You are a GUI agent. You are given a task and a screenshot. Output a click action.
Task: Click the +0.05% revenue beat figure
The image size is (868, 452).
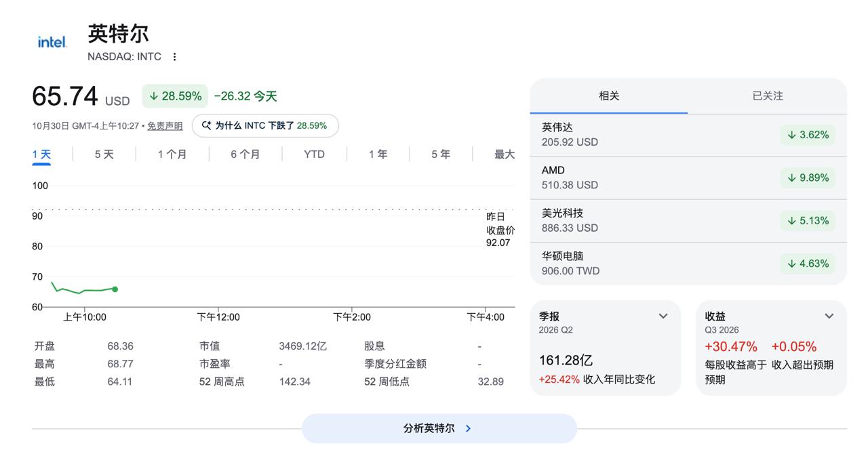[x=794, y=346]
